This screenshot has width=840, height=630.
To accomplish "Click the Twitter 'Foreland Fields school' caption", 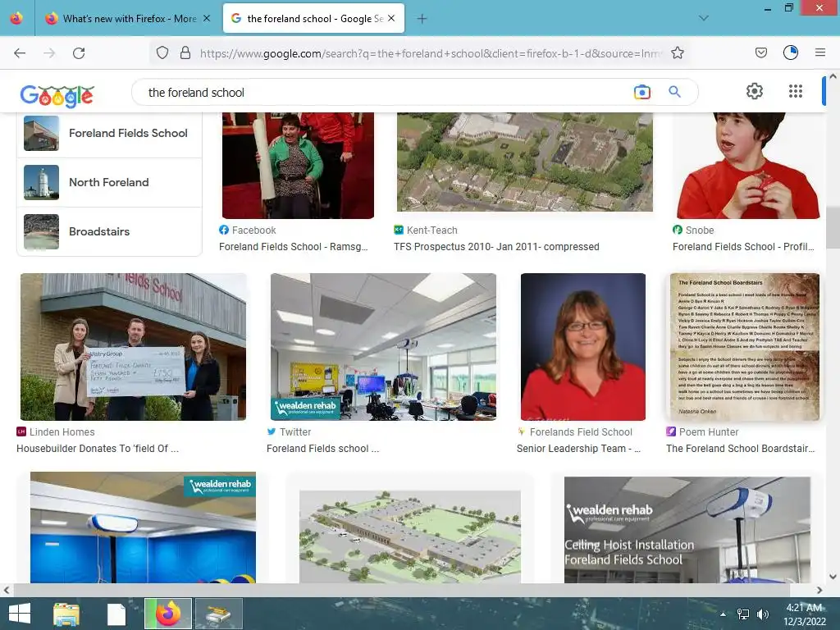I will (x=322, y=449).
